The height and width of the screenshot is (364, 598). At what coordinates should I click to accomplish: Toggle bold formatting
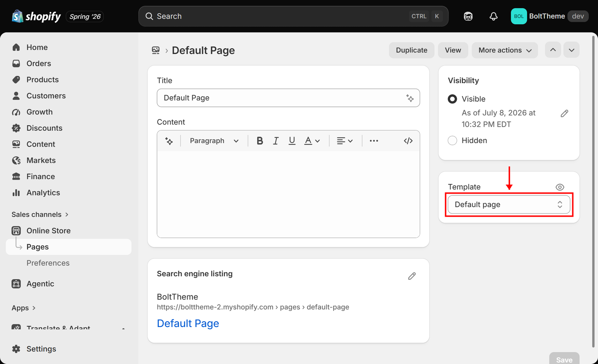pos(260,141)
